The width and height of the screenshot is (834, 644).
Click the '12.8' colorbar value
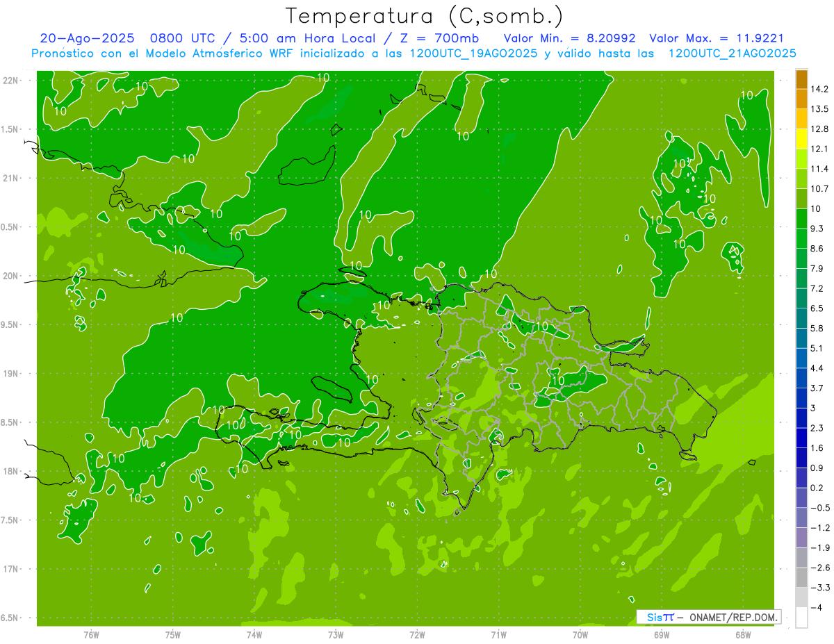click(x=820, y=129)
